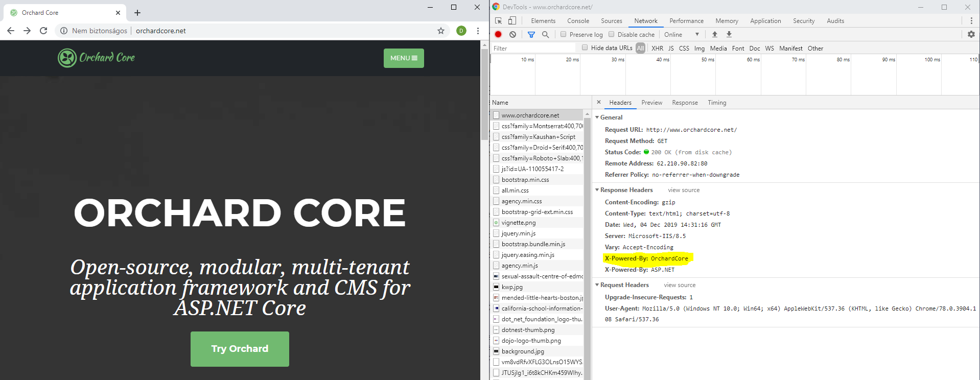Screen dimensions: 980x380
Task: Click the vignette.png file icon
Action: 496,223
